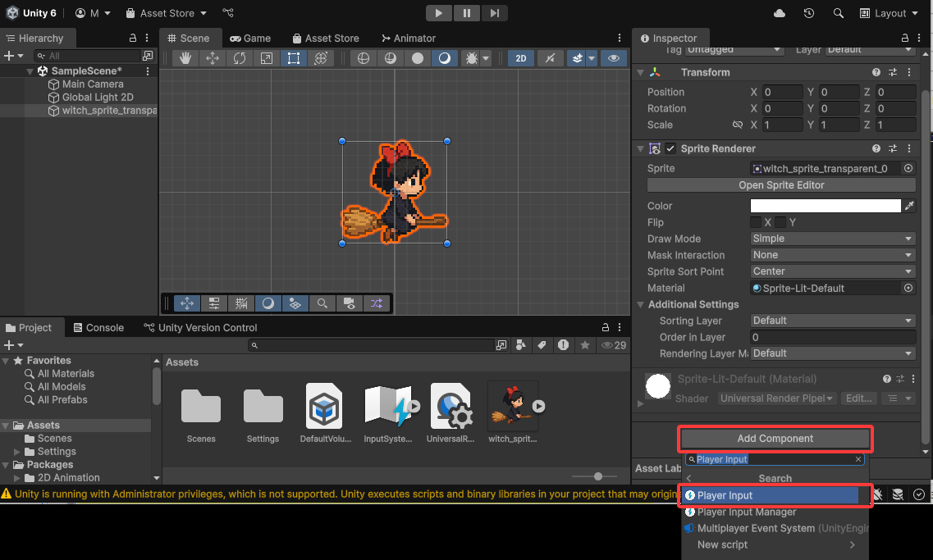The width and height of the screenshot is (933, 560).
Task: Open the Rendering Layer Mask dropdown
Action: tap(832, 353)
